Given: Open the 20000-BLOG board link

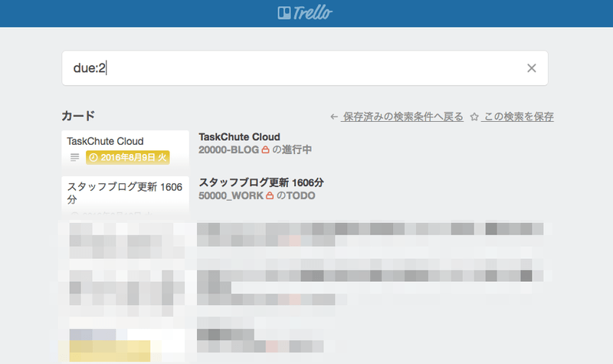Looking at the screenshot, I should click(x=228, y=149).
